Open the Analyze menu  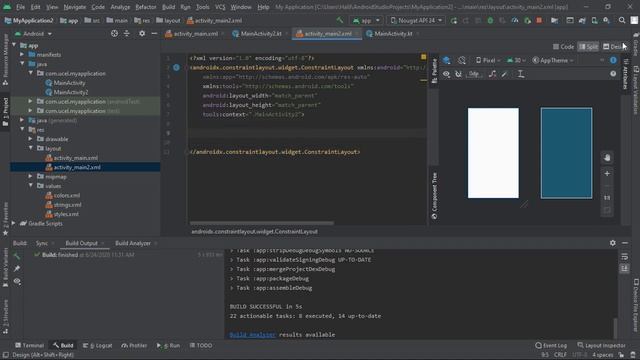click(120, 7)
